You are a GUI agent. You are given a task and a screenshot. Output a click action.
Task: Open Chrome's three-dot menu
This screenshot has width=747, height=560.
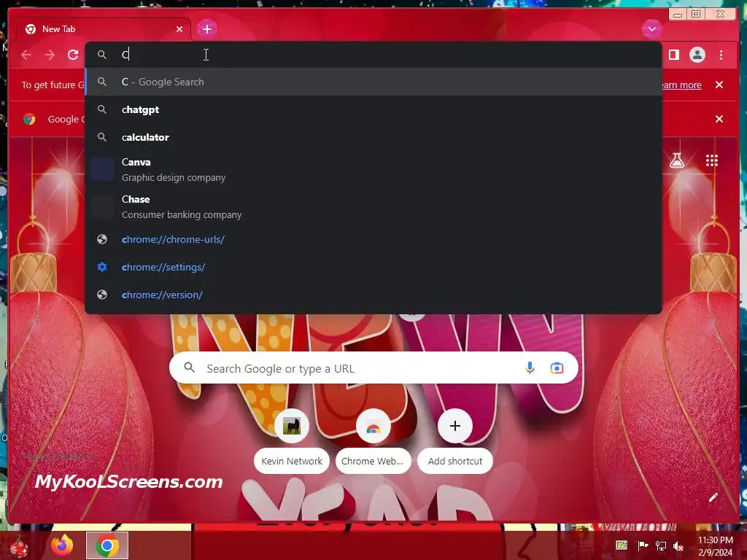pyautogui.click(x=721, y=55)
